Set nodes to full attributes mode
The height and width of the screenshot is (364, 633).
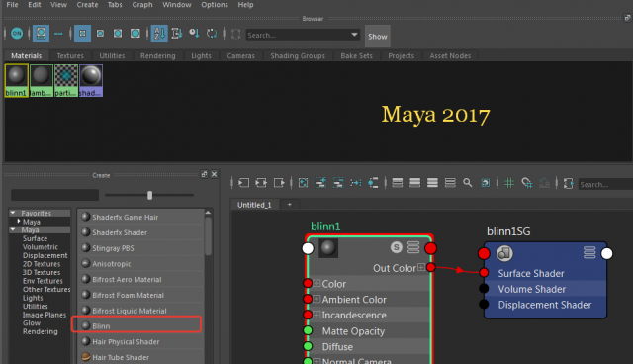[432, 183]
